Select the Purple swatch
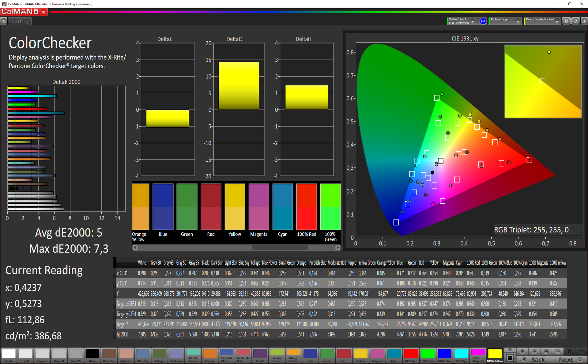This screenshot has width=588, height=364. (260, 355)
